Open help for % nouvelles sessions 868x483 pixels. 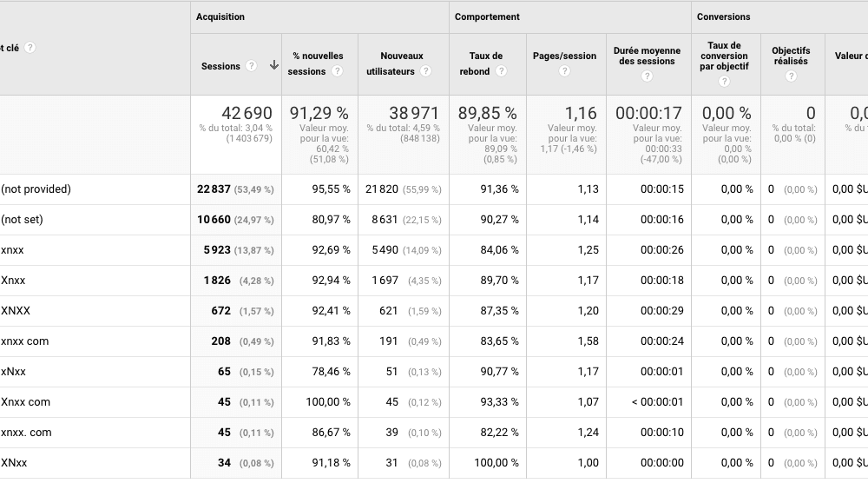click(x=337, y=72)
